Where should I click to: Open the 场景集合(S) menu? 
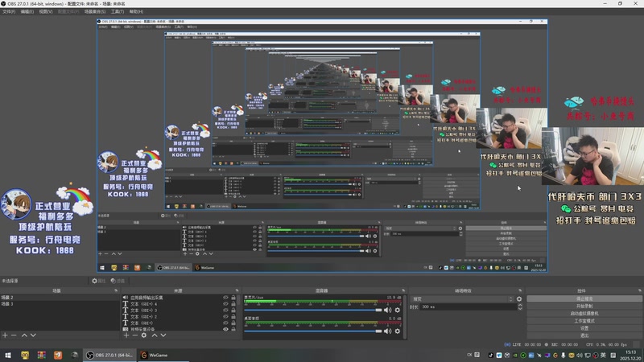pos(95,11)
